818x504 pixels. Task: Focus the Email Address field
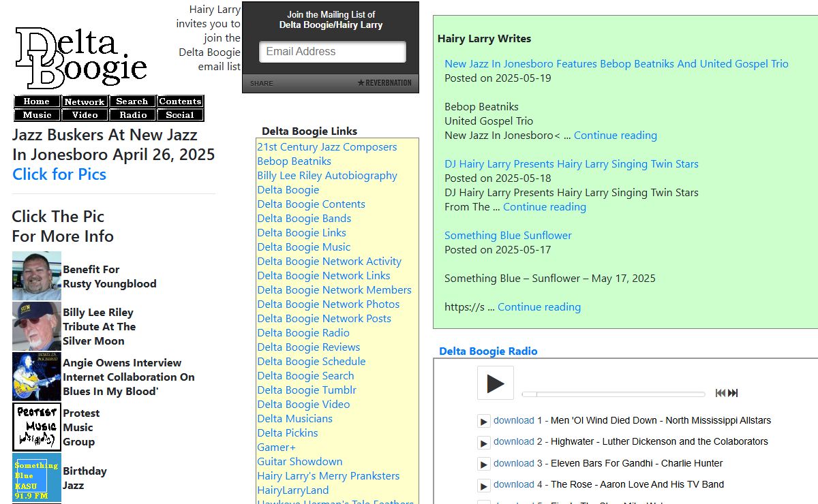tap(333, 52)
